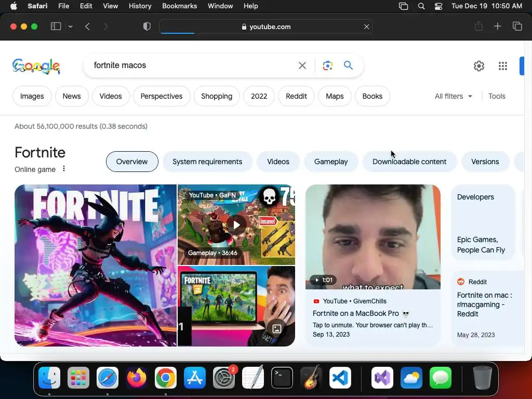
Task: Open Terminal from the Dock
Action: pos(282,378)
